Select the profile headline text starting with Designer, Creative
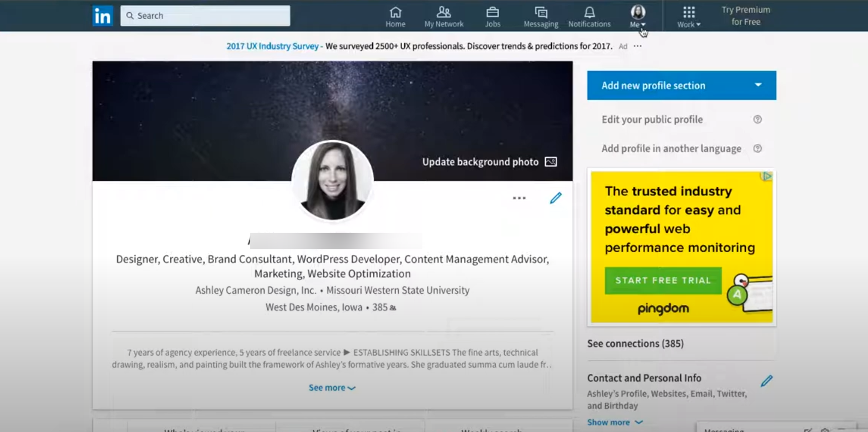Screen dimensions: 868x432 pyautogui.click(x=332, y=266)
